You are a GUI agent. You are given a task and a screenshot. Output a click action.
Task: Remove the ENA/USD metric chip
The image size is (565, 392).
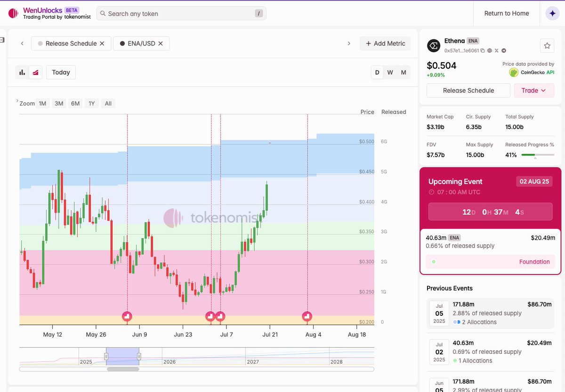[160, 43]
